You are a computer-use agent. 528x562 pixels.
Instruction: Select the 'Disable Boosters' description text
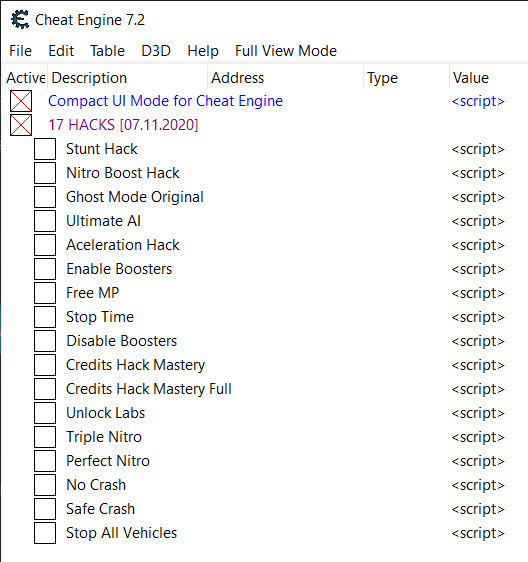122,341
